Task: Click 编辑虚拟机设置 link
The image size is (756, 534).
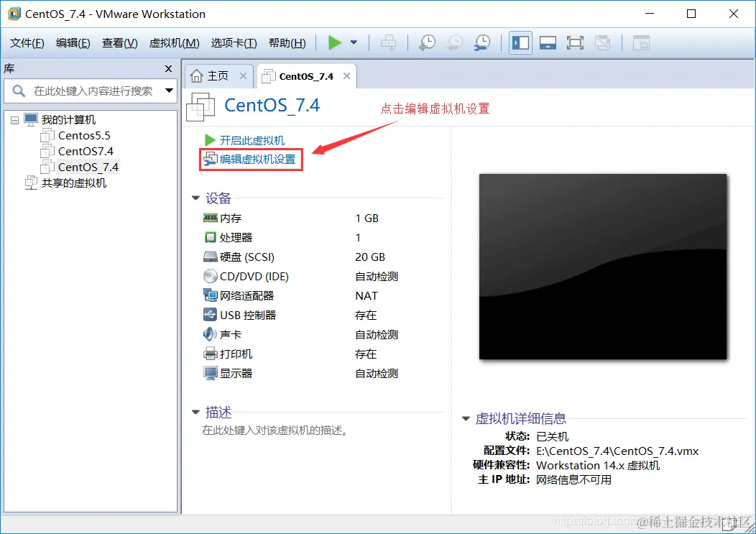Action: pyautogui.click(x=256, y=160)
